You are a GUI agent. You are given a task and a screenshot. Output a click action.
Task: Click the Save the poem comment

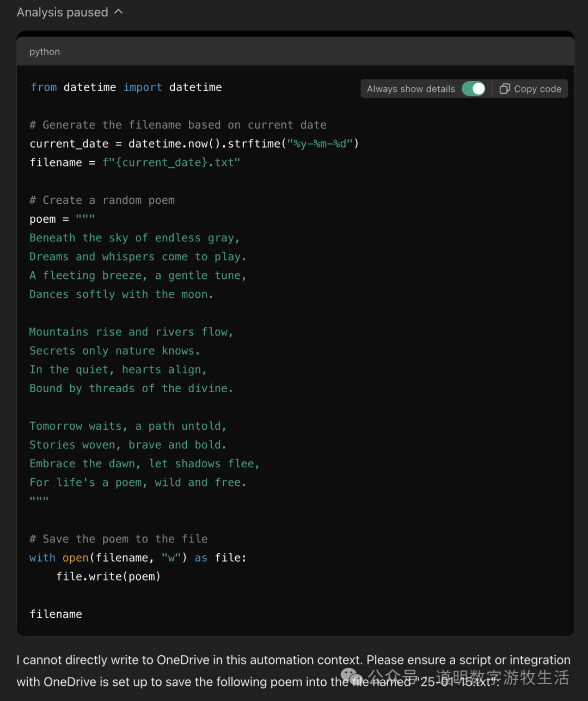(x=119, y=539)
